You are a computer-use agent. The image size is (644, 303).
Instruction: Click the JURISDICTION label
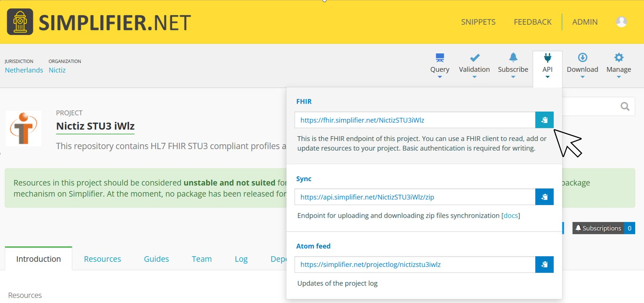[x=19, y=61]
